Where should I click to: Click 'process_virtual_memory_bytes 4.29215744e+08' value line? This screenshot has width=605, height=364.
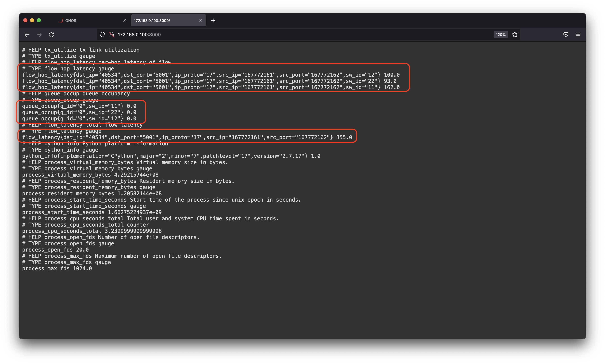90,175
